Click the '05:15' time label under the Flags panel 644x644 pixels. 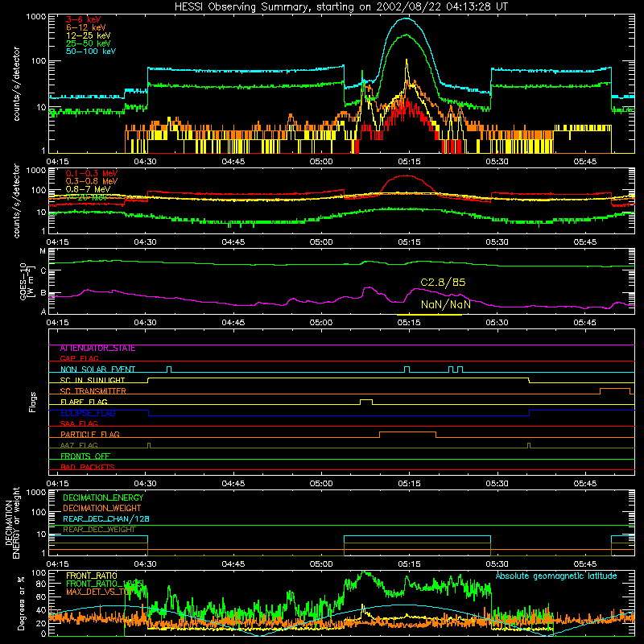click(409, 484)
